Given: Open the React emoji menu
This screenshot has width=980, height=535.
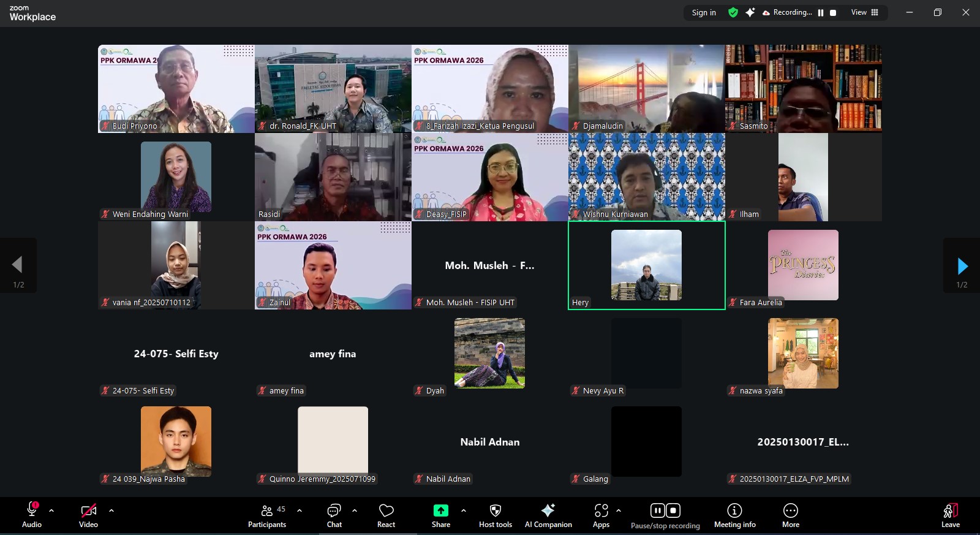Looking at the screenshot, I should click(x=386, y=515).
